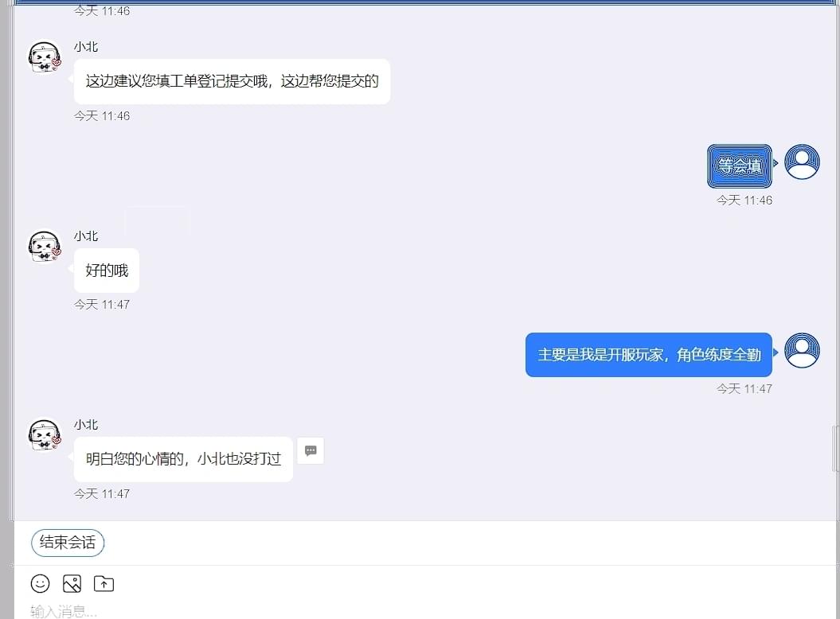Screen dimensions: 840x619
Task: Open the emoji picker icon
Action: 40,584
